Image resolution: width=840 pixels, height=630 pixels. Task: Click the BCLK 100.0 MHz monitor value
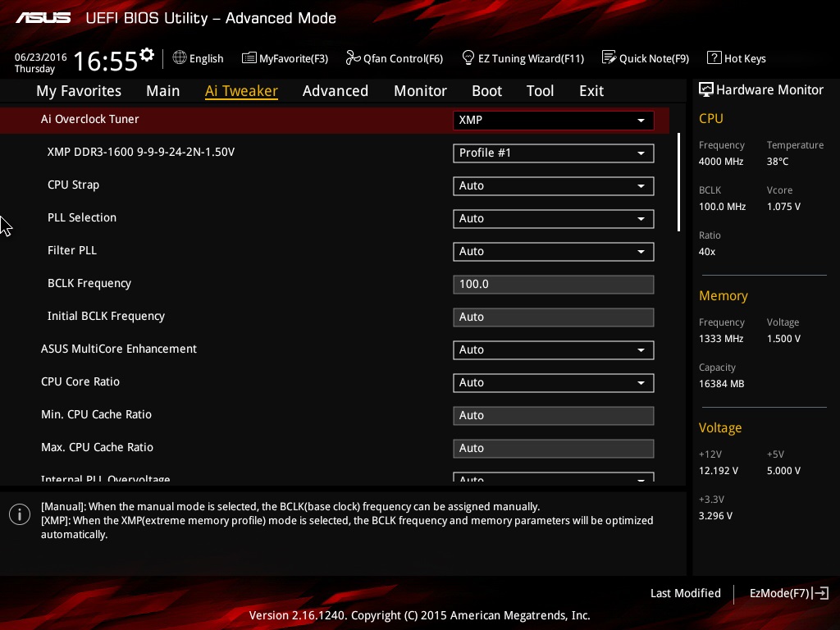[722, 206]
